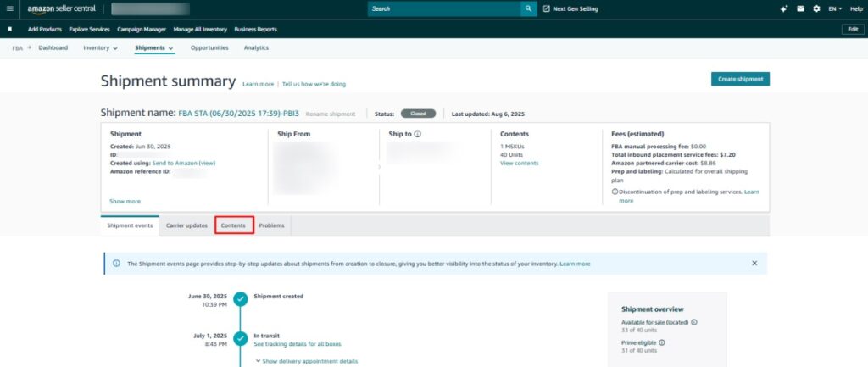Image resolution: width=868 pixels, height=367 pixels.
Task: Open the View contents link
Action: (519, 163)
